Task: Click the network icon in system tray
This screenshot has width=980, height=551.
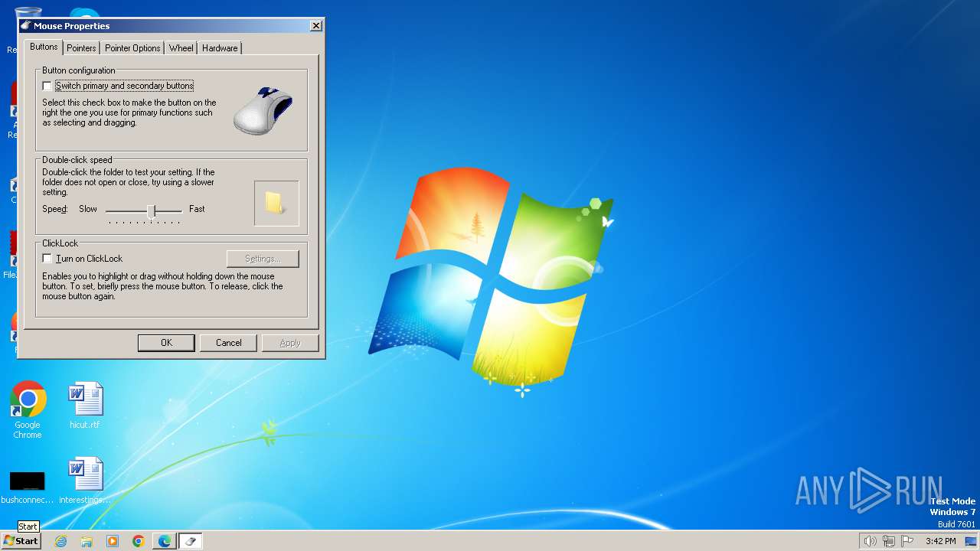Action: pos(889,541)
